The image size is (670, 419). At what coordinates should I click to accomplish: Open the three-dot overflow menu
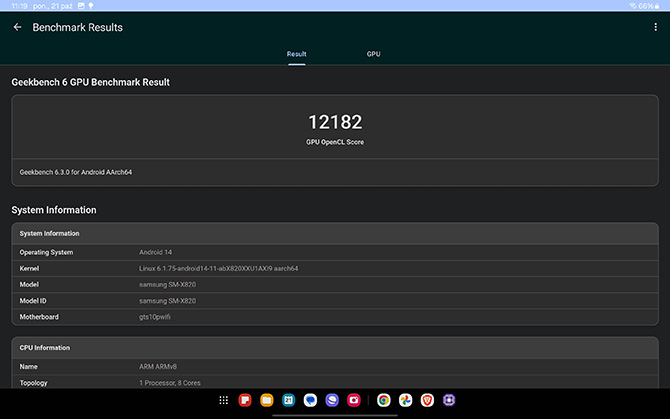coord(655,27)
